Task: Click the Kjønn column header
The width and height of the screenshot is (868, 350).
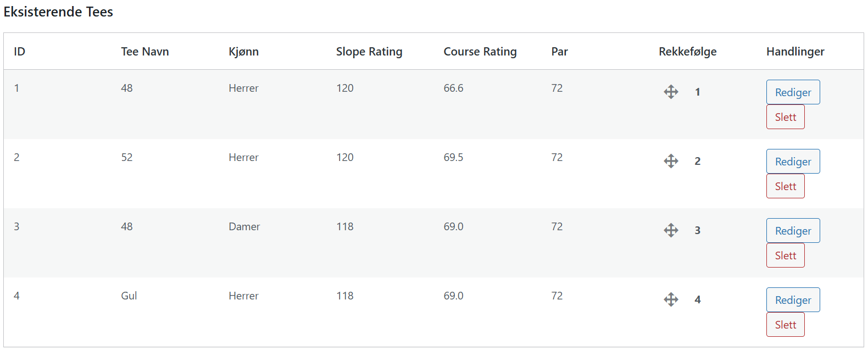Action: coord(243,52)
